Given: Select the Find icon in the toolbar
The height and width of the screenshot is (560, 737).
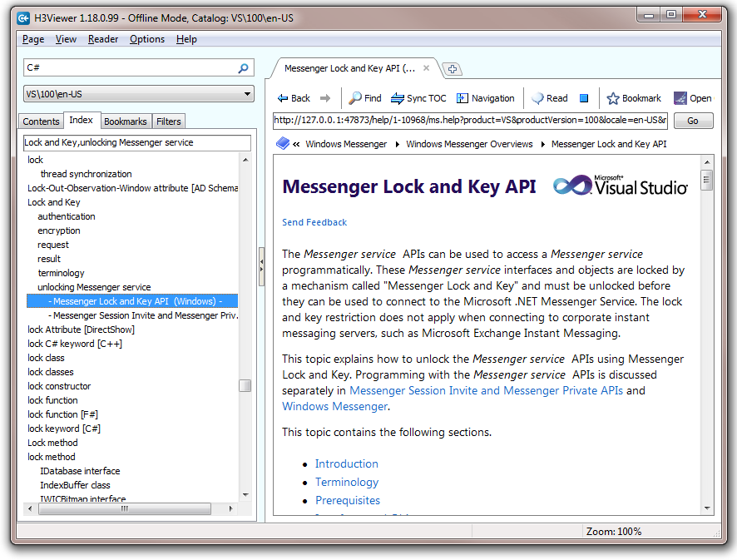Looking at the screenshot, I should pos(364,97).
